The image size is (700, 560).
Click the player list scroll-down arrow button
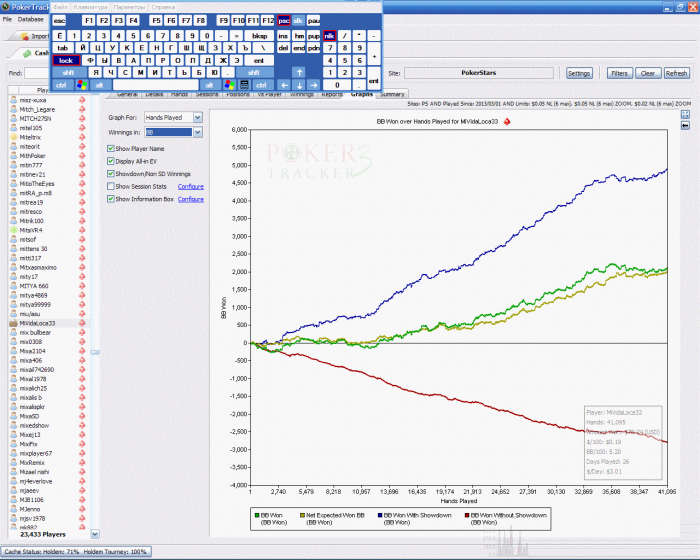click(x=95, y=534)
